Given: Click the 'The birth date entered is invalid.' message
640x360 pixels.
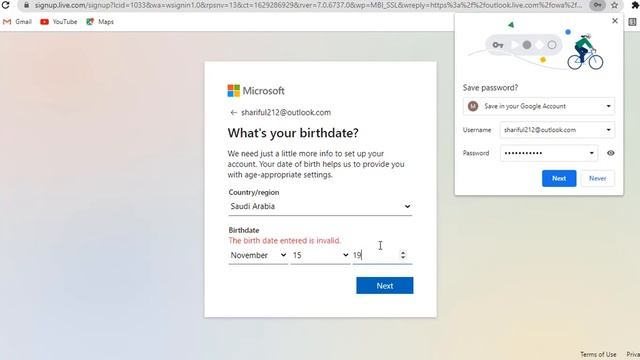Looking at the screenshot, I should coord(284,240).
